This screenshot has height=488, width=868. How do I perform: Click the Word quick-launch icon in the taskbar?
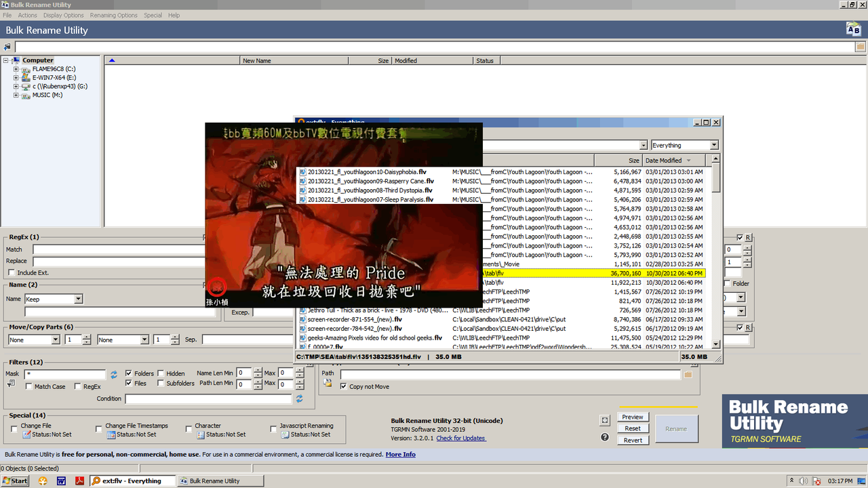click(61, 481)
